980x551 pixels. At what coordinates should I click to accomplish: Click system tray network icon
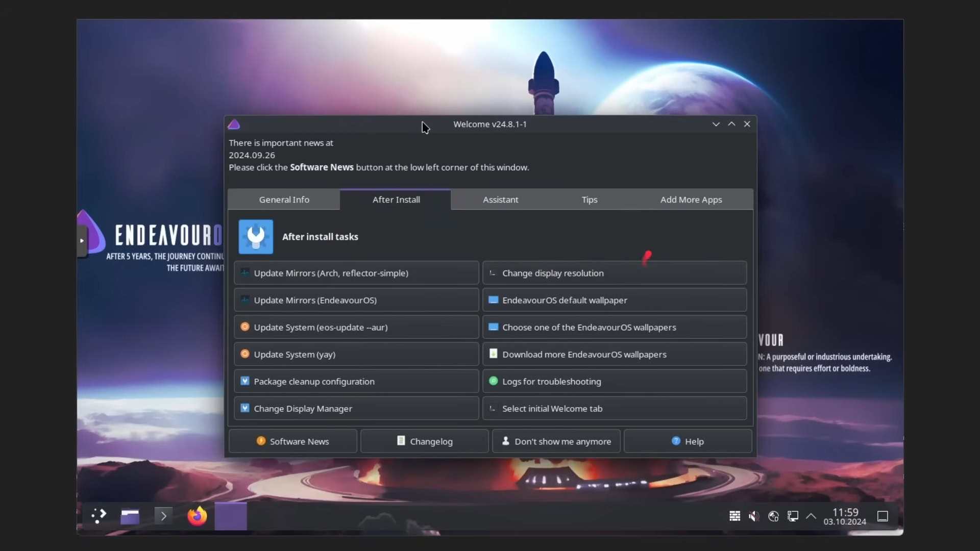tap(792, 516)
